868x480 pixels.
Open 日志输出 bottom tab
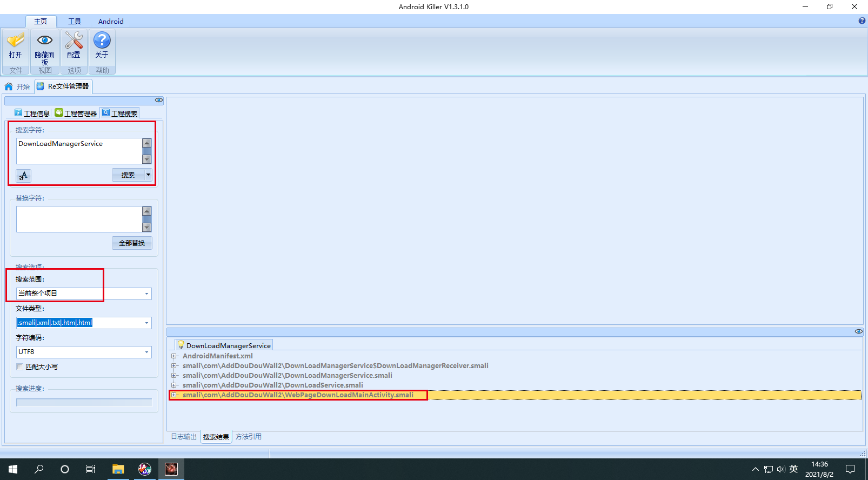(184, 437)
